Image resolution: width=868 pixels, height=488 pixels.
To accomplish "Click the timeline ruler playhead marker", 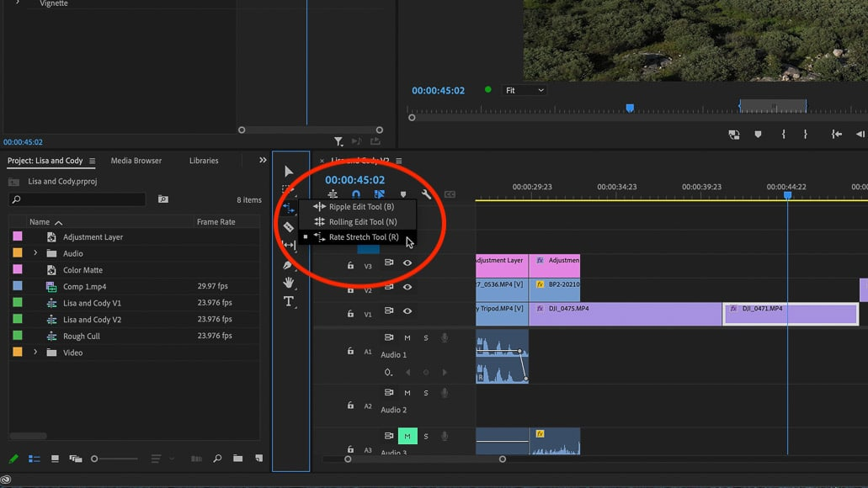I will [787, 194].
